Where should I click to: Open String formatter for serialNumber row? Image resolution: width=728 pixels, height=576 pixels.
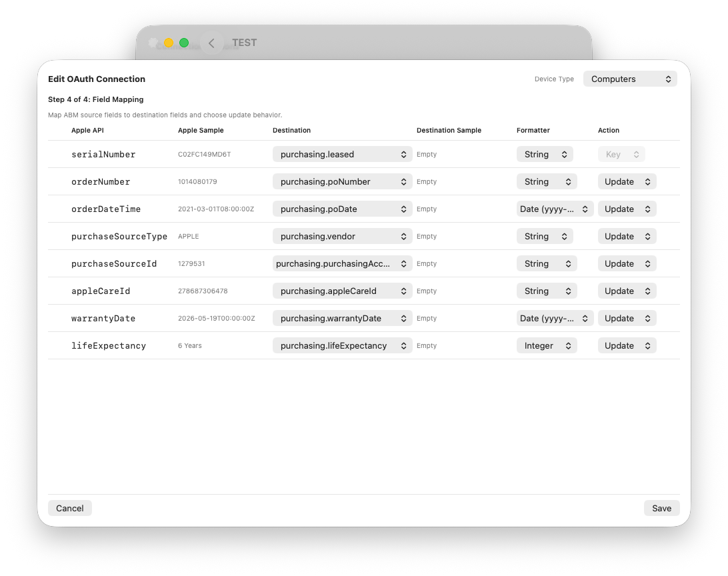(x=545, y=154)
